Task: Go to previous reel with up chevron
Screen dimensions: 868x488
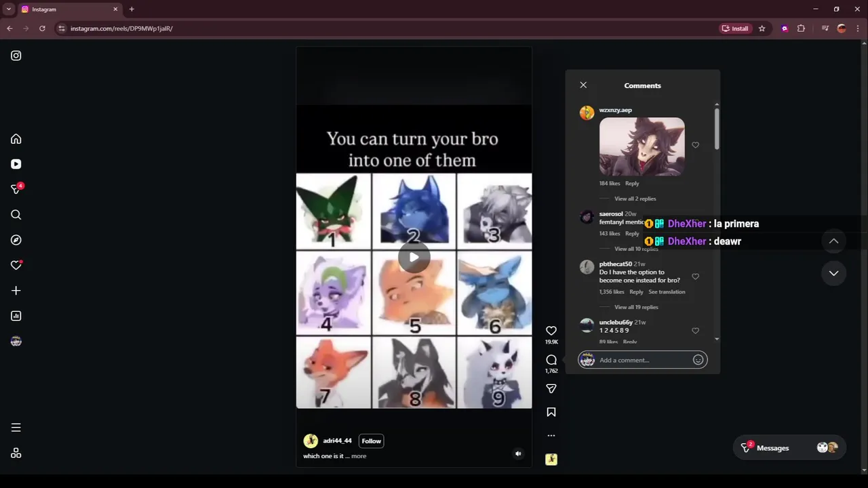Action: [833, 241]
